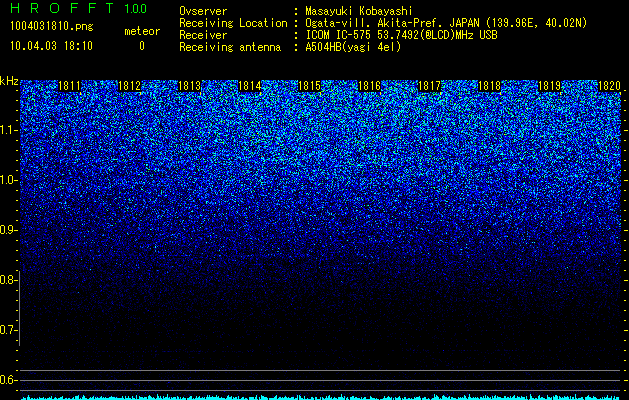629x400 pixels.
Task: Click the 1811 time marker
Action: click(69, 86)
